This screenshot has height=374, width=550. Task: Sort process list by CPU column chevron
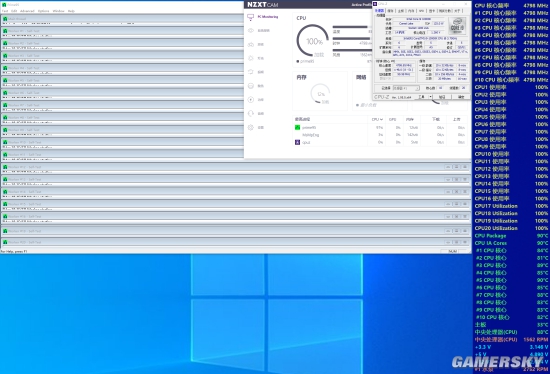pyautogui.click(x=381, y=120)
